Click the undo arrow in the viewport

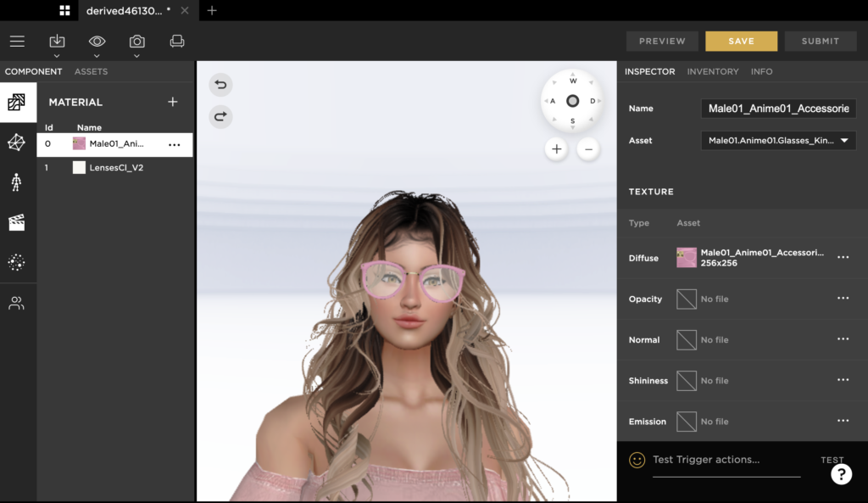pyautogui.click(x=220, y=85)
